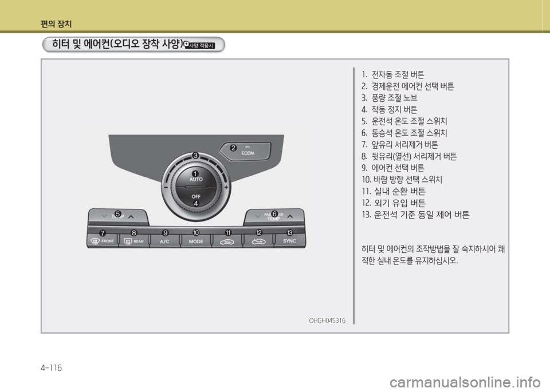Screen dimensions: 550x392
Task: Toggle the A/C button
Action: 164,241
